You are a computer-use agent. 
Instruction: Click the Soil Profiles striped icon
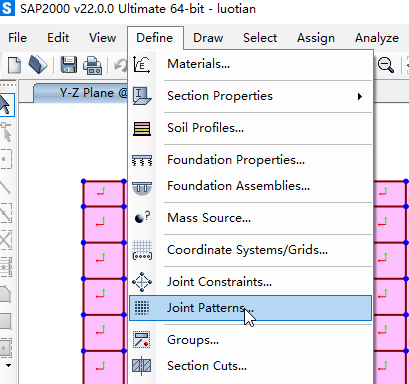142,129
